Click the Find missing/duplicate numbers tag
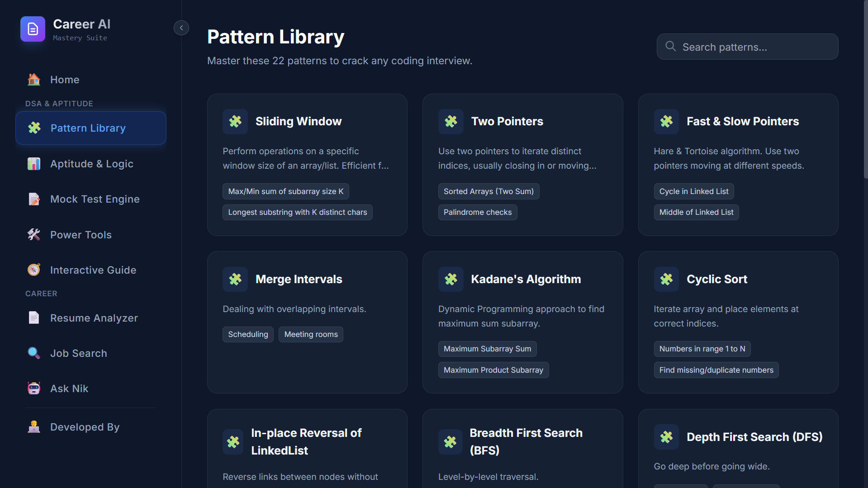Viewport: 868px width, 488px height. [716, 370]
